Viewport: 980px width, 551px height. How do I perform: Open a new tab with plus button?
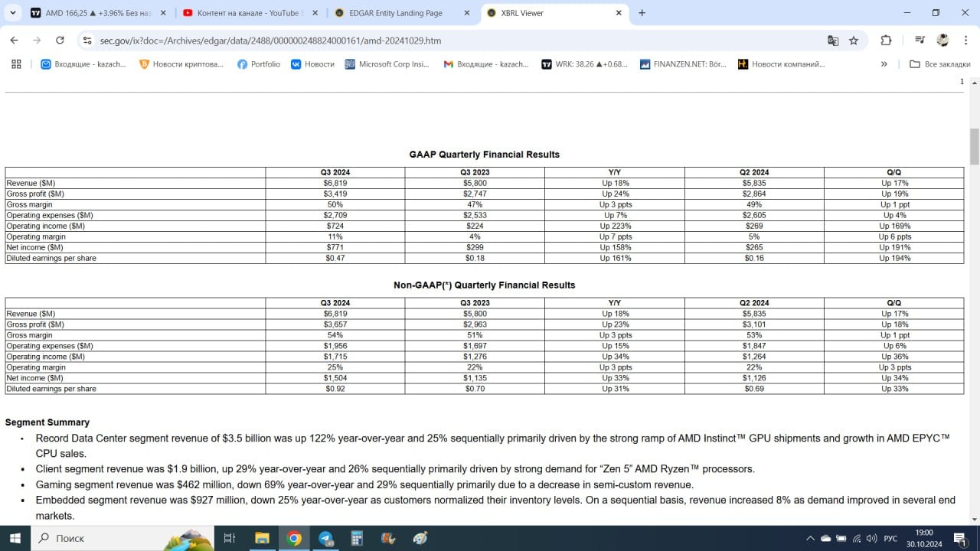click(x=642, y=13)
